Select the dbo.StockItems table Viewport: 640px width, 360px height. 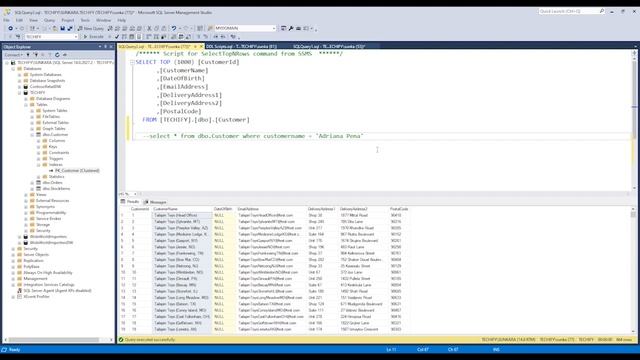(x=56, y=189)
